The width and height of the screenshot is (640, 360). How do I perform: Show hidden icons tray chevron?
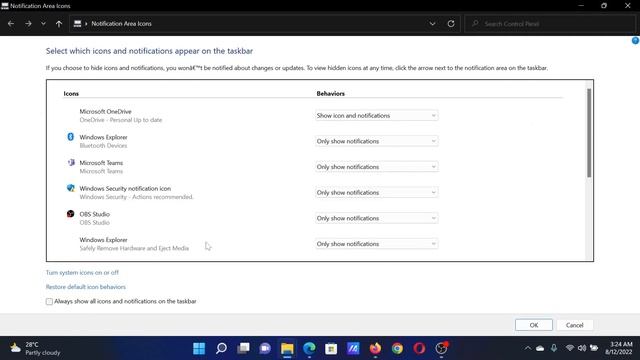528,348
